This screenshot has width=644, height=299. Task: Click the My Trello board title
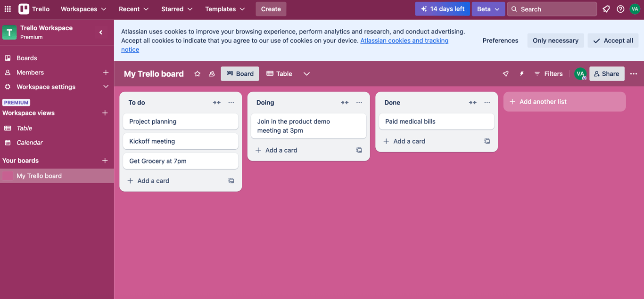coord(154,74)
